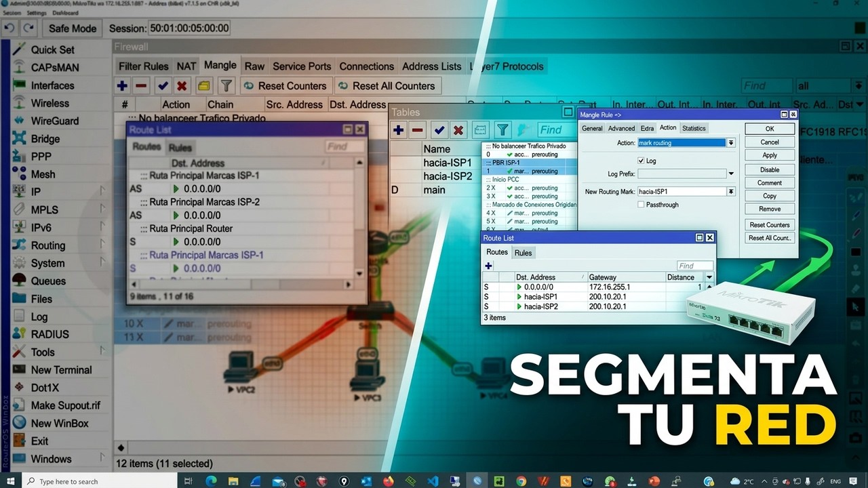Open filter funnel in Tables window
Image resolution: width=868 pixels, height=488 pixels.
(502, 130)
